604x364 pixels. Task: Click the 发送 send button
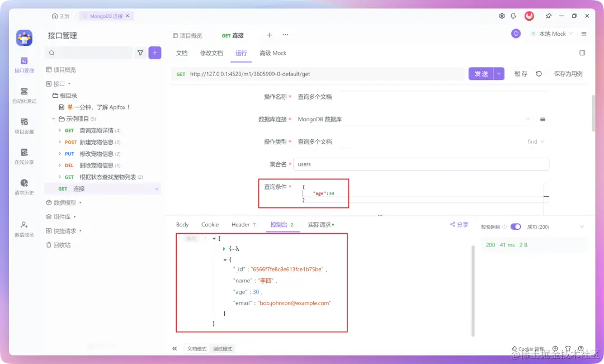pos(482,73)
